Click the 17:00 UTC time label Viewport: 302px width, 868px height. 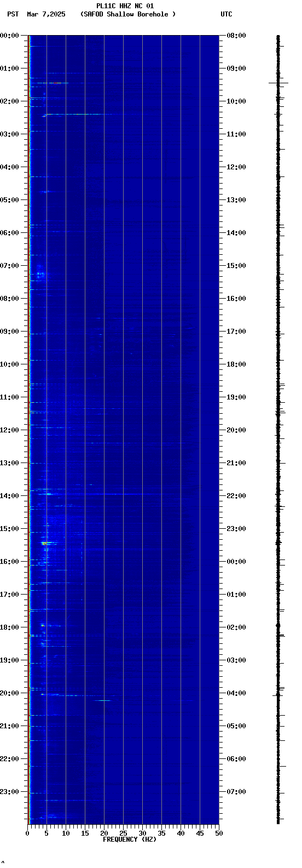(236, 332)
